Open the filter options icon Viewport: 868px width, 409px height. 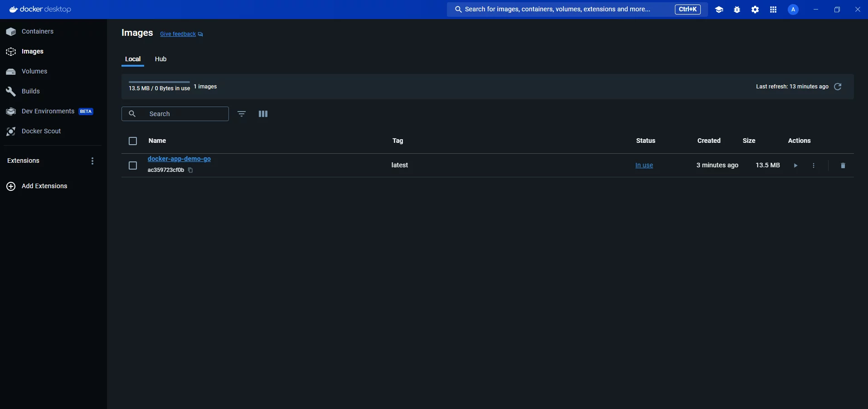[x=242, y=114]
